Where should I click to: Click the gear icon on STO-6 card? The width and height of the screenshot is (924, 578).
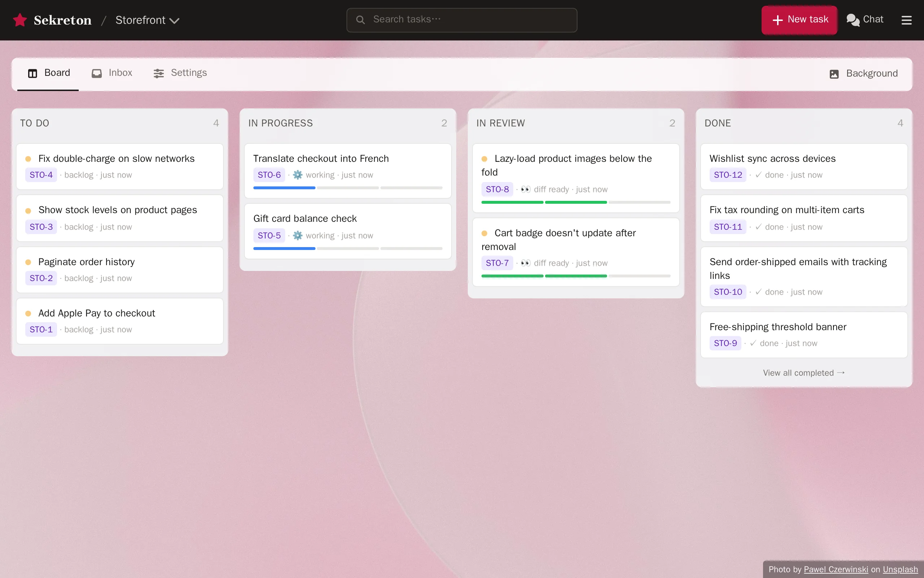(297, 175)
